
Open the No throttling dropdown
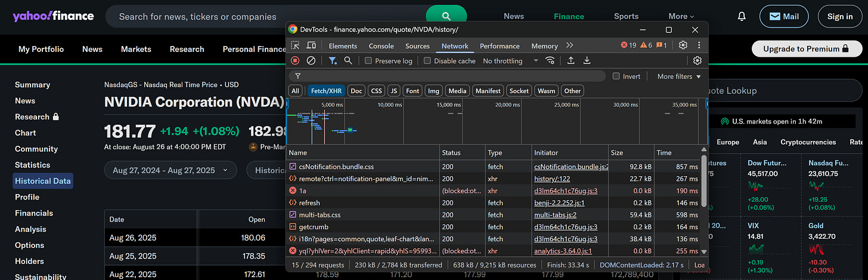tap(510, 61)
